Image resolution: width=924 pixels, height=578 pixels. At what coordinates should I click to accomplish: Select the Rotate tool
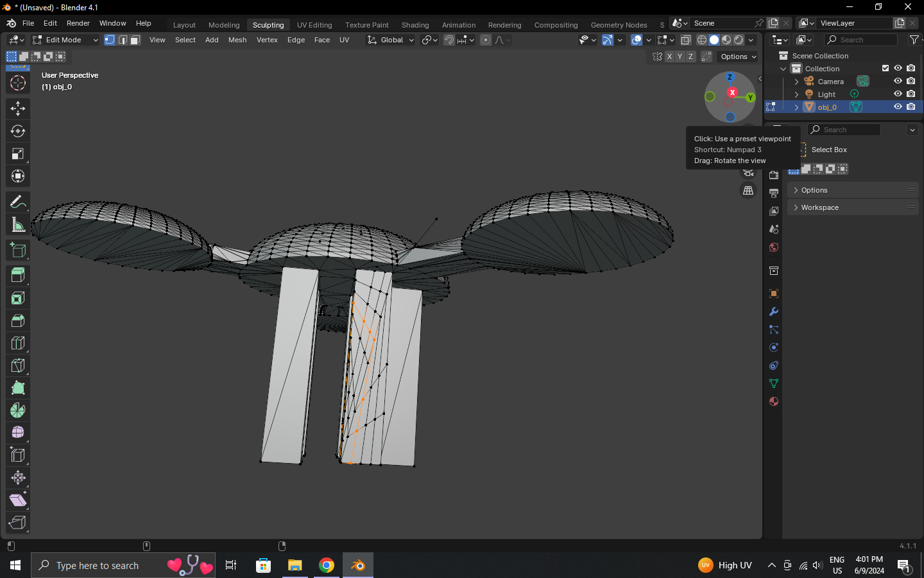tap(18, 131)
